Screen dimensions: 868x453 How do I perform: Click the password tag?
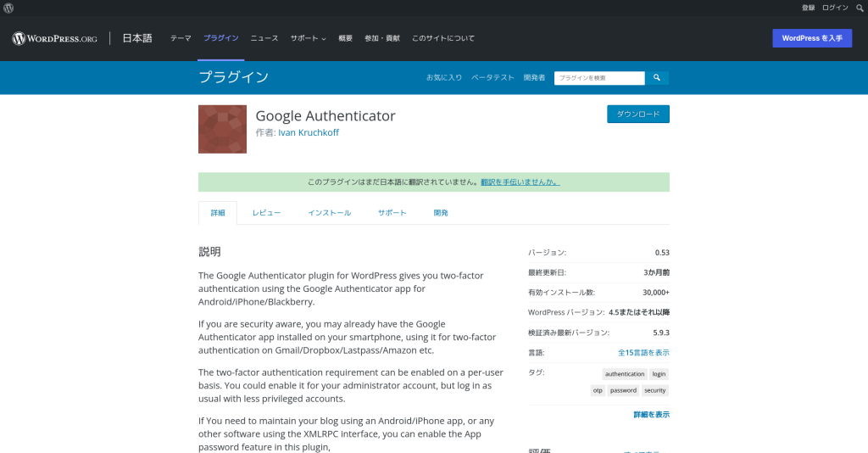[x=623, y=390]
